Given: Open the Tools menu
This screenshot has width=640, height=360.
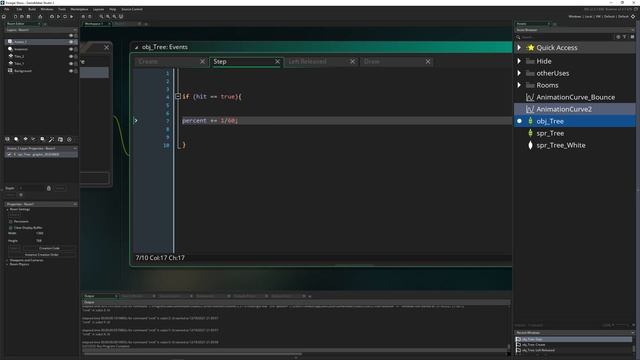Looking at the screenshot, I should (62, 9).
